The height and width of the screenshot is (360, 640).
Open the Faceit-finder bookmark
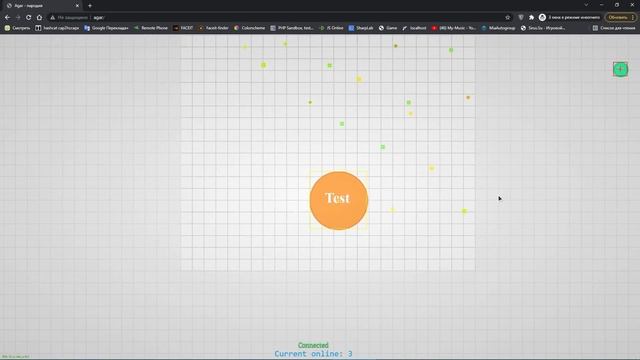point(213,28)
